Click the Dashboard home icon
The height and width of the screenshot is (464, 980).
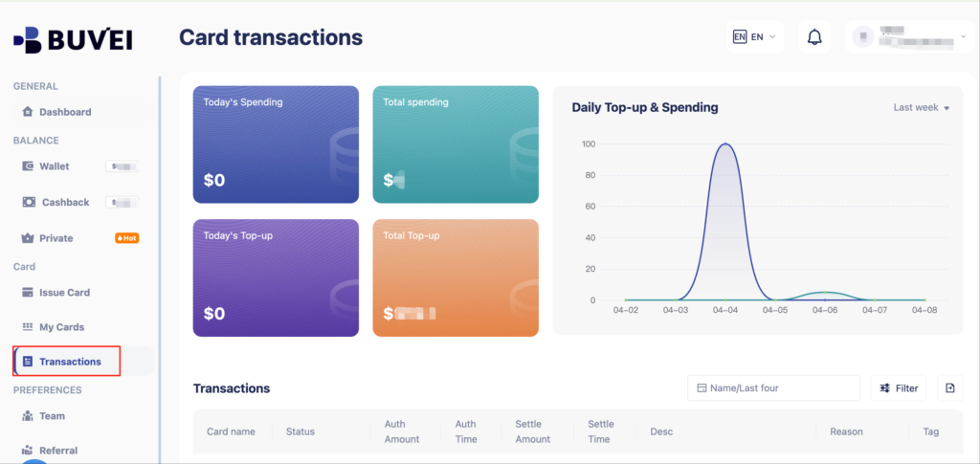[28, 112]
